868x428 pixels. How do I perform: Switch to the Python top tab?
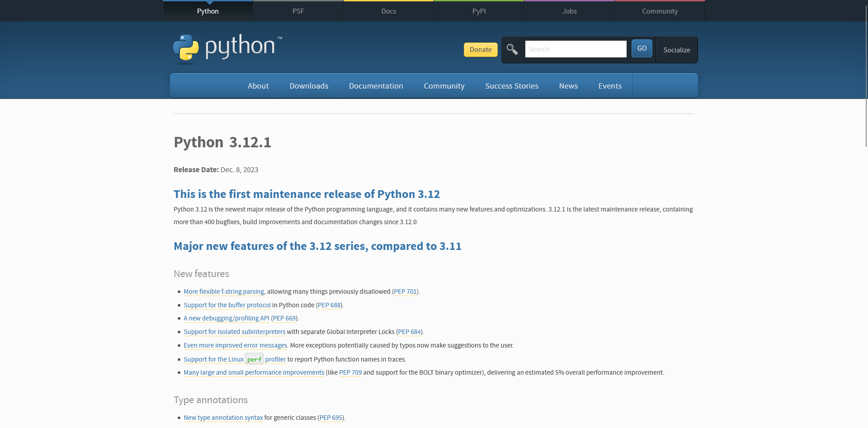point(208,11)
